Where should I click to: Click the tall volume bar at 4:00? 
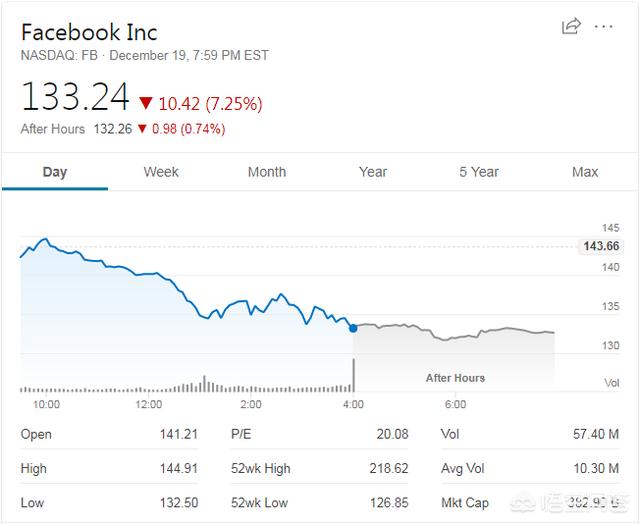tap(353, 375)
